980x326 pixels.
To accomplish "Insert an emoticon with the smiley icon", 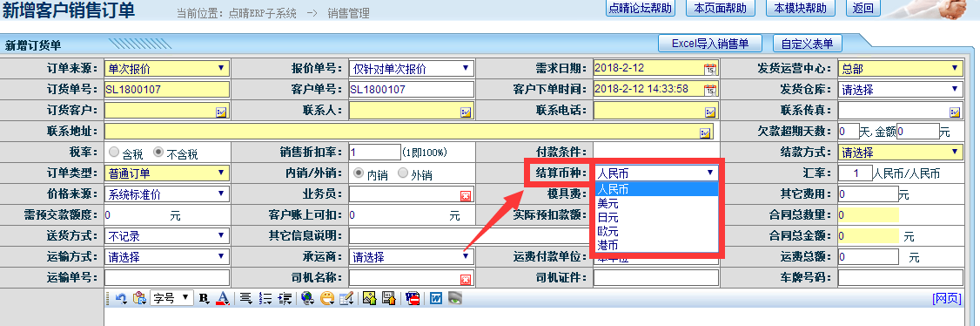I will coord(326,298).
